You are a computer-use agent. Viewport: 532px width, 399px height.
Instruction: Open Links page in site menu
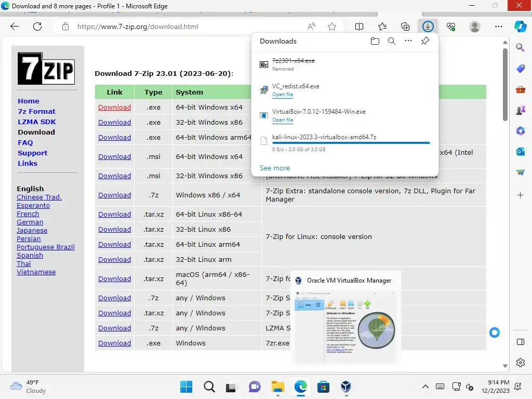point(28,163)
